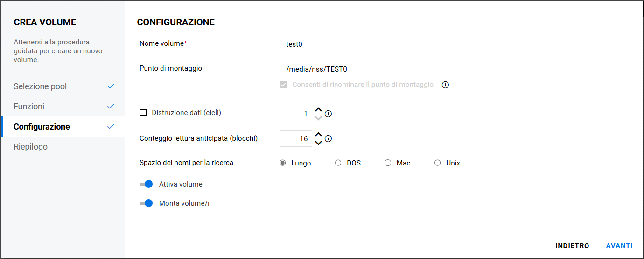The image size is (644, 259).
Task: Open the Funzioni wizard step
Action: [x=29, y=107]
